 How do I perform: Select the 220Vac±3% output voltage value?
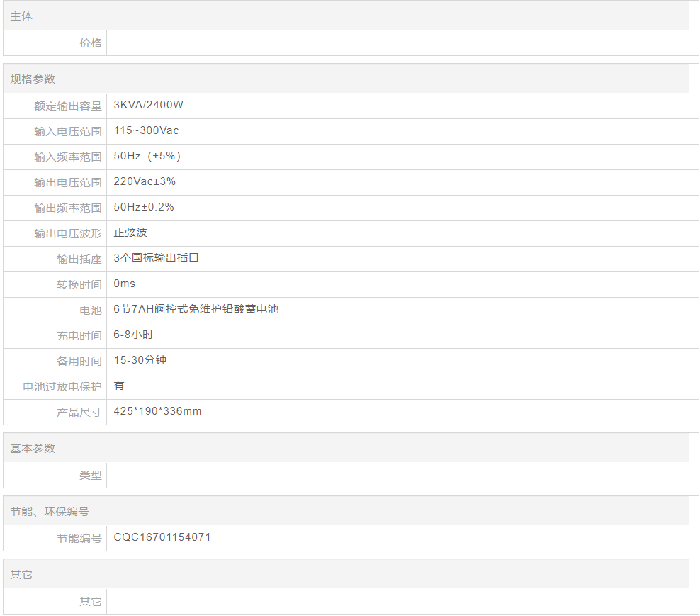point(145,181)
